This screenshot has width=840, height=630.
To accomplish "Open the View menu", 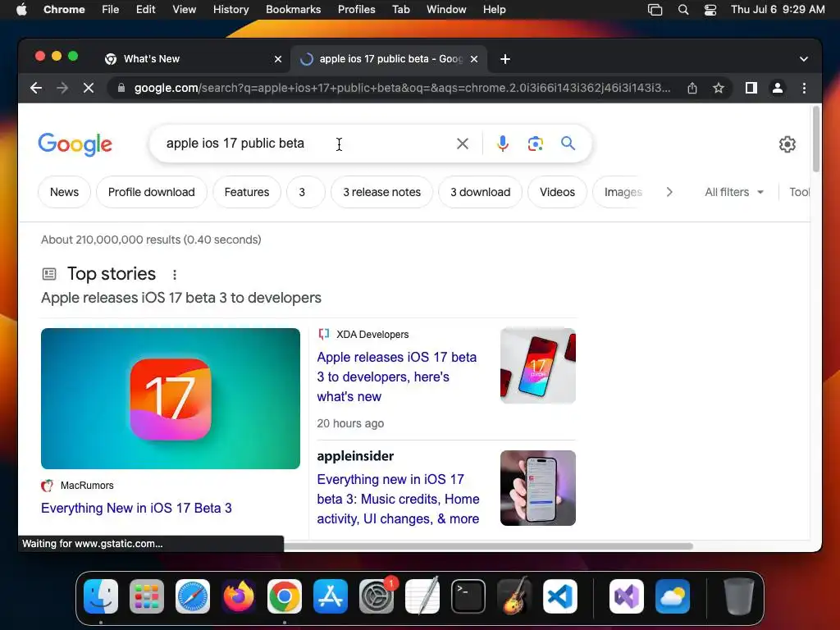I will coord(184,10).
